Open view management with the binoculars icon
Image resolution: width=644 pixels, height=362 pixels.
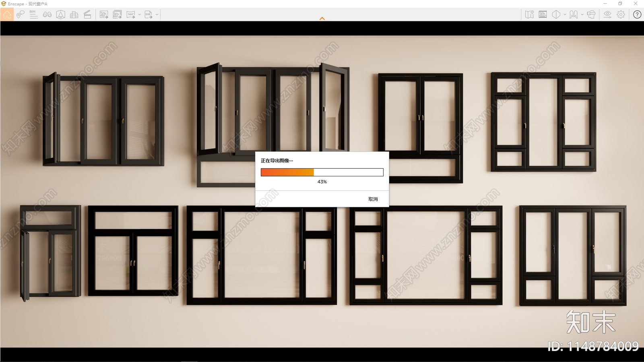47,14
